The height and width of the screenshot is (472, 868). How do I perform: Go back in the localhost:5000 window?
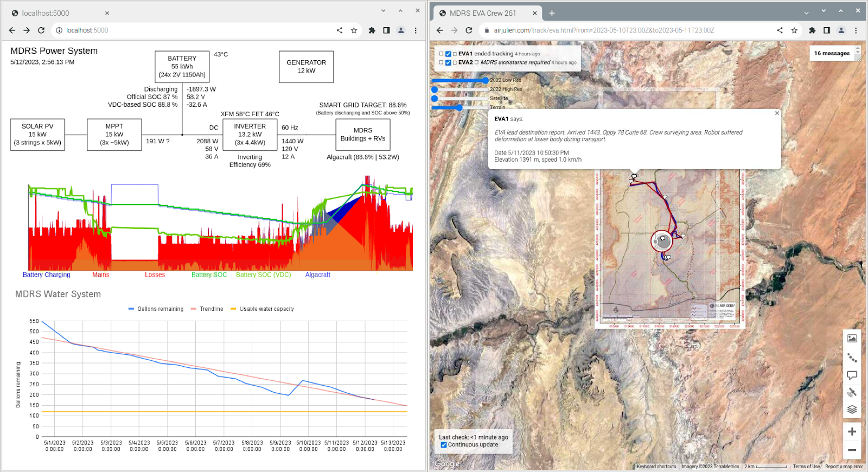(12, 30)
